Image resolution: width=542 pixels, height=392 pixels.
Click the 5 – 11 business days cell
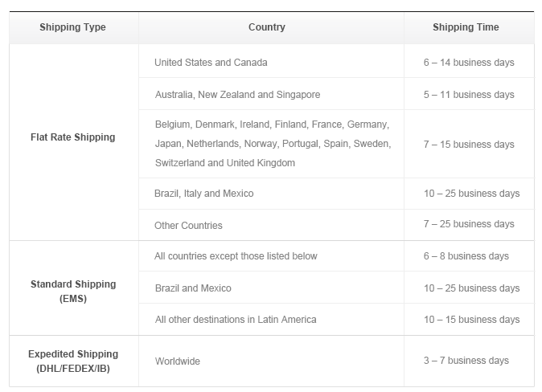click(469, 94)
